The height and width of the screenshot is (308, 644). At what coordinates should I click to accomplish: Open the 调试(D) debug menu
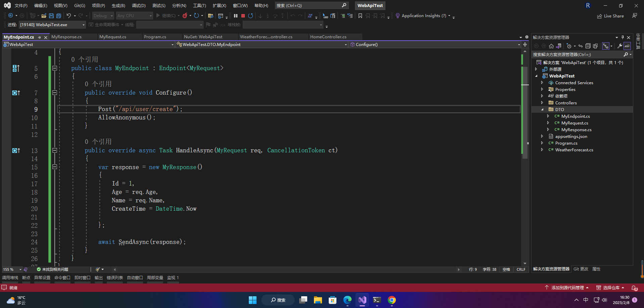point(139,5)
